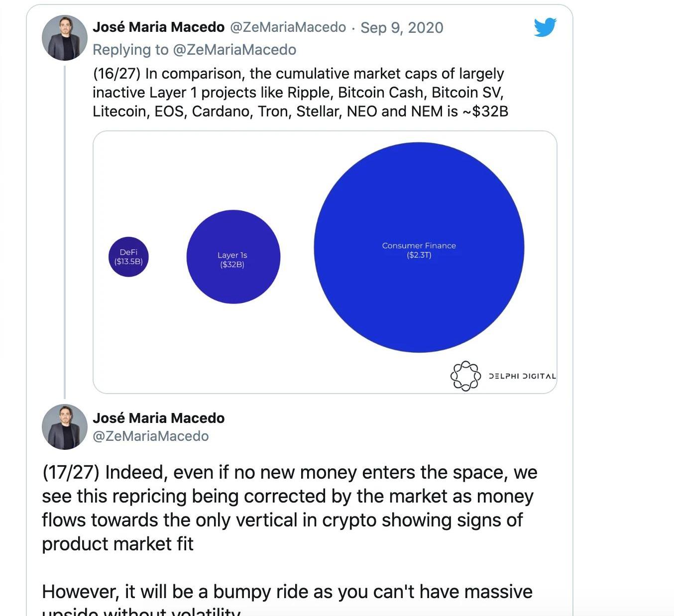The width and height of the screenshot is (674, 616).
Task: Follow the Replying to @ZeMariaMacedo link
Action: click(194, 50)
